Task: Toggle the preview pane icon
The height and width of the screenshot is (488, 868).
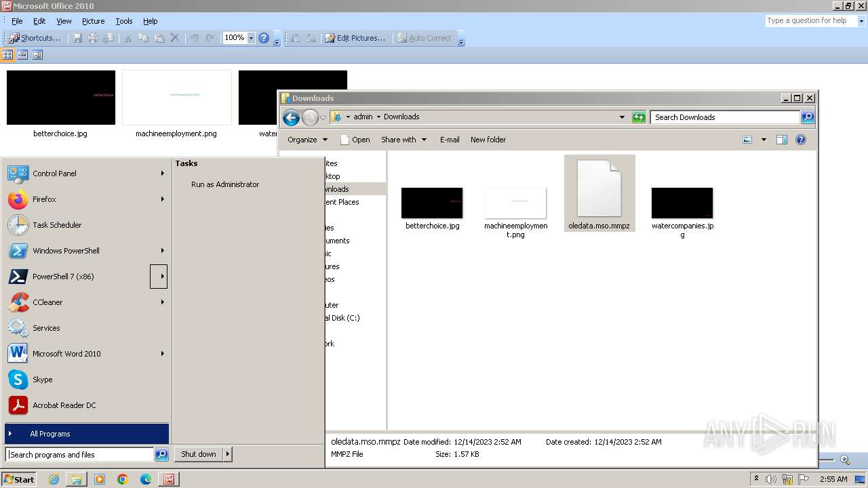Action: tap(782, 140)
